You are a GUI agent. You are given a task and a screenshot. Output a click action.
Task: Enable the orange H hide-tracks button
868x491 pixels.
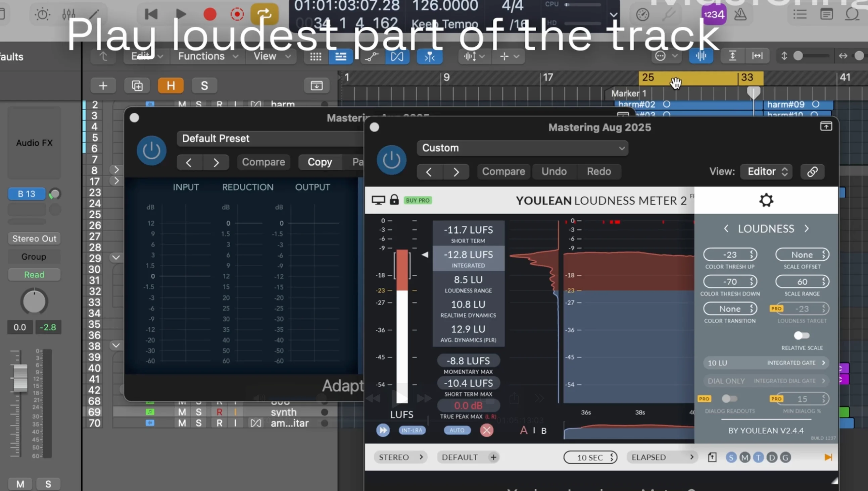(x=171, y=85)
